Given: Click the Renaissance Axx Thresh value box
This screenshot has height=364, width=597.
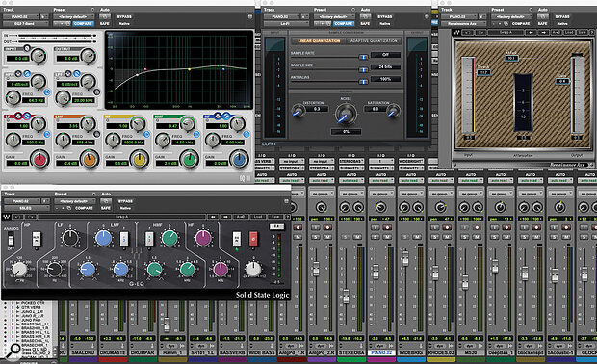Looking at the screenshot, I should tap(484, 72).
